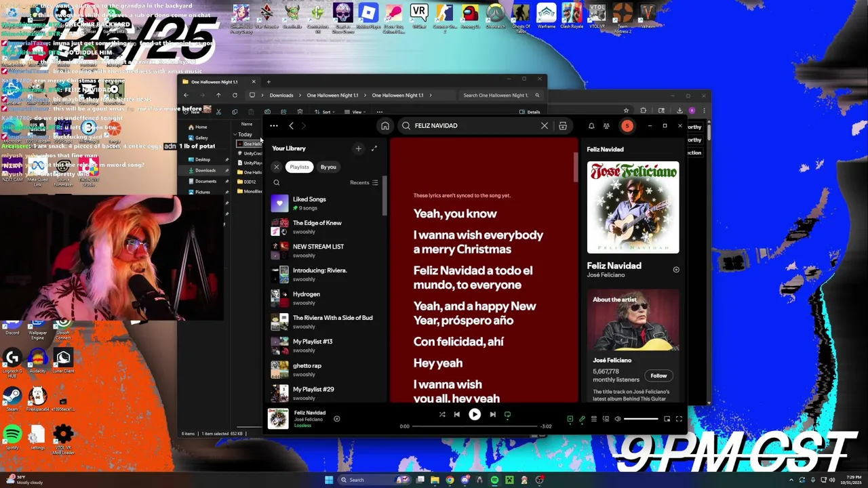This screenshot has width=868, height=488.
Task: Open the Recents sort dropdown
Action: (x=364, y=183)
